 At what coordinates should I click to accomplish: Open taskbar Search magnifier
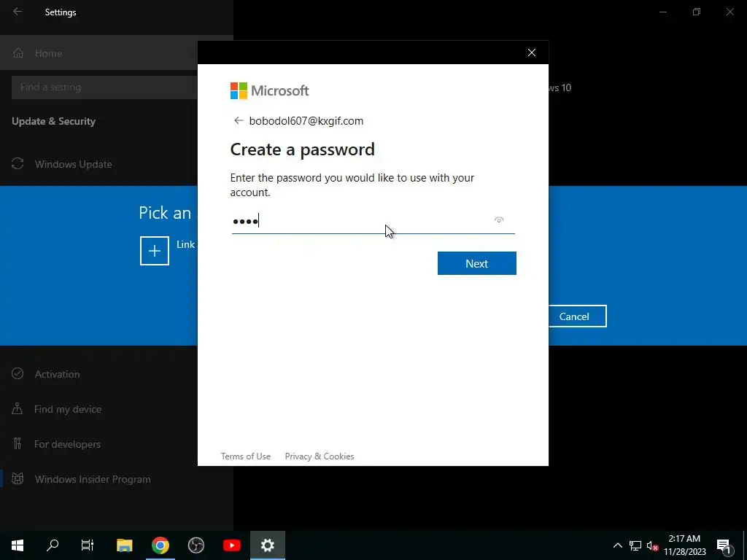[x=53, y=545]
